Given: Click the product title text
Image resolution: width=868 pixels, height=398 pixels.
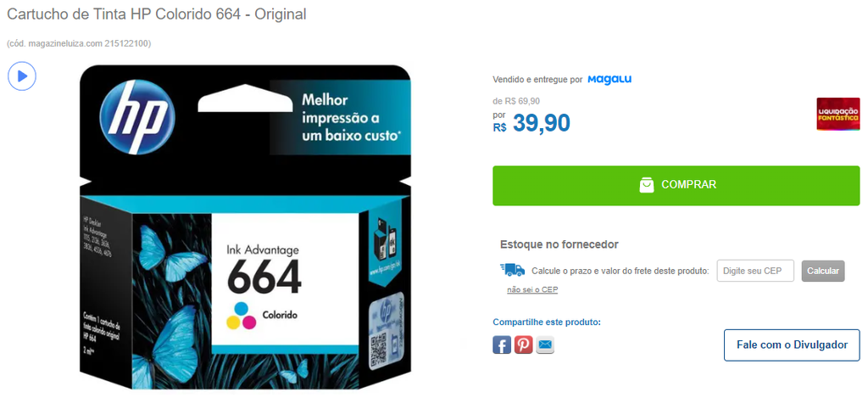Looking at the screenshot, I should tap(157, 14).
